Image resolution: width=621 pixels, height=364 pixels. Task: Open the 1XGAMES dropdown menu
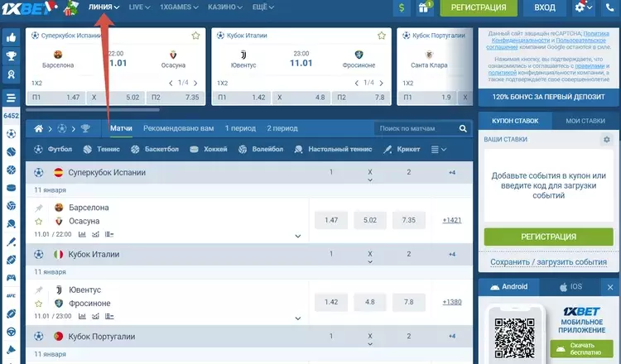tap(179, 7)
